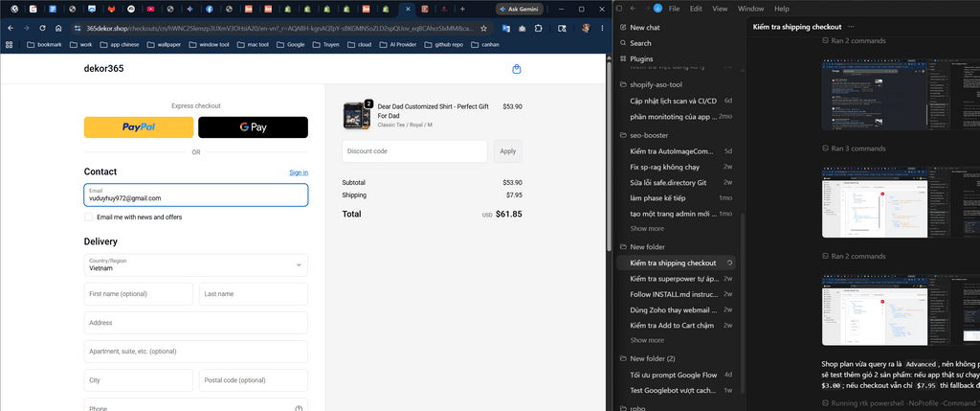Apply the discount code
This screenshot has height=411, width=980.
pyautogui.click(x=508, y=151)
